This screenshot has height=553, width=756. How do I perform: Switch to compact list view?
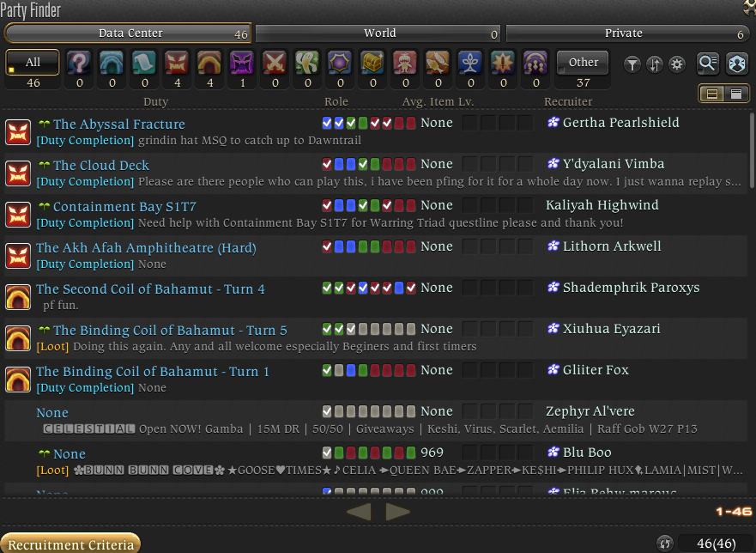(711, 94)
